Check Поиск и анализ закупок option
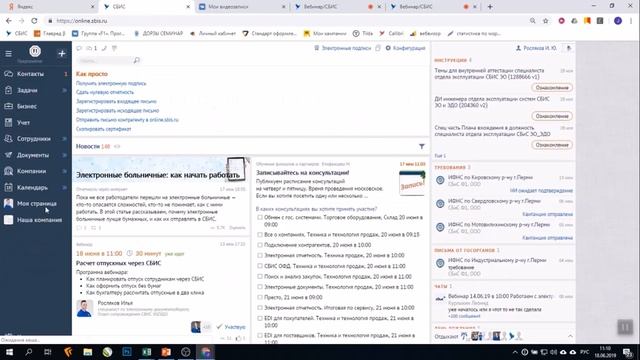This screenshot has width=640, height=360. (260, 276)
